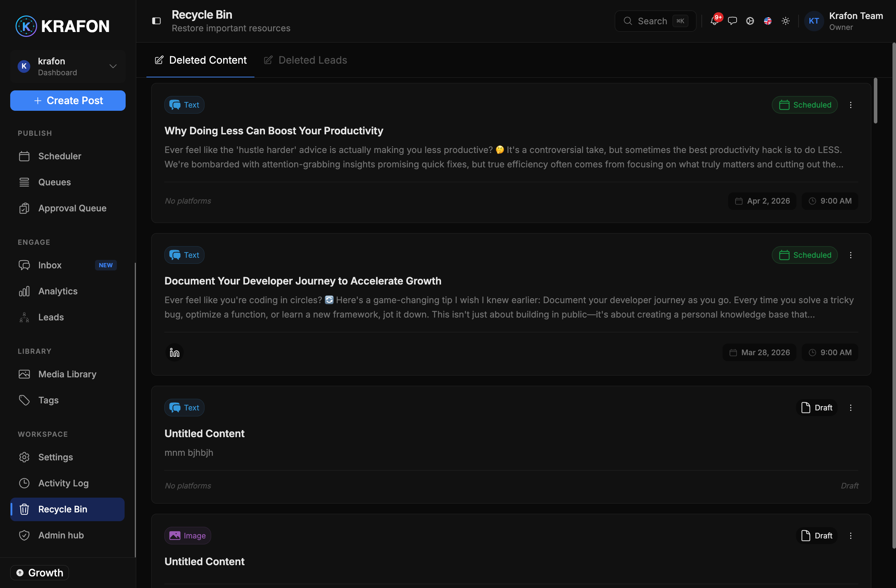Change language via the flag icon
Viewport: 896px width, 588px height.
click(768, 21)
